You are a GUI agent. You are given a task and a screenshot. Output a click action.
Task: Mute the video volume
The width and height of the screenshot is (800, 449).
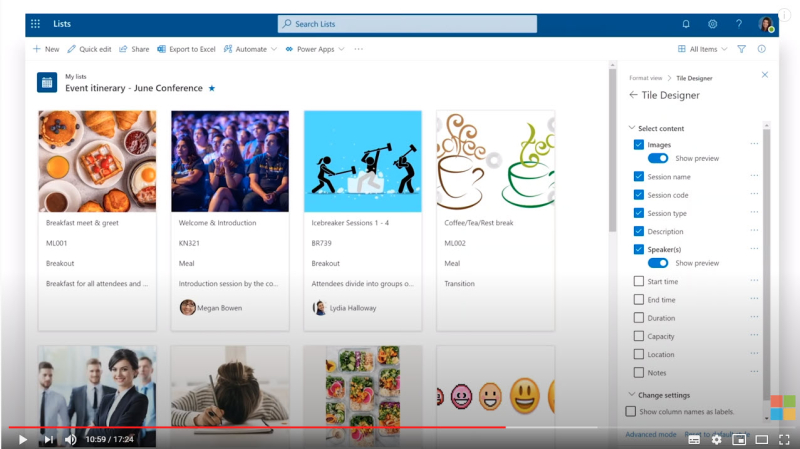coord(71,439)
